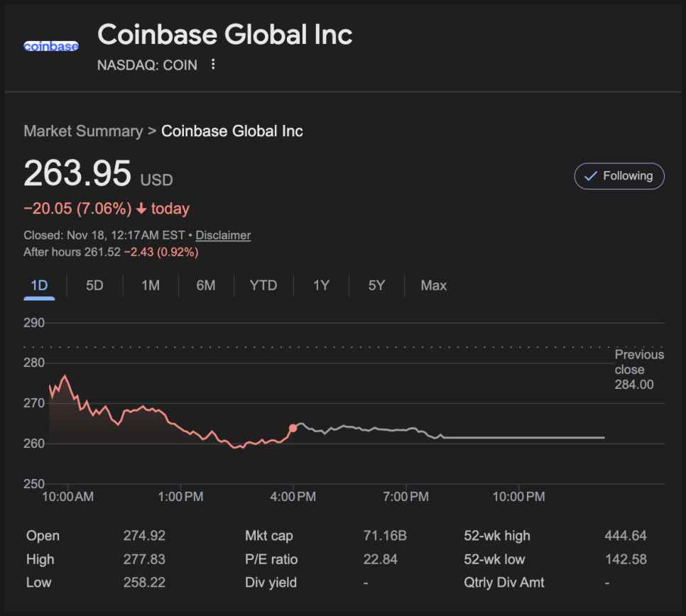
Task: Click the Coinbase logo icon
Action: [51, 46]
